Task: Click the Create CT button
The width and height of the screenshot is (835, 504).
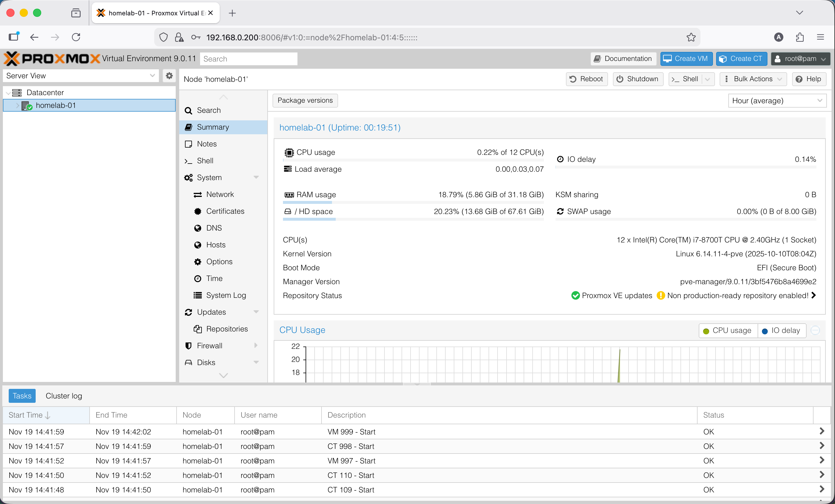Action: [741, 58]
